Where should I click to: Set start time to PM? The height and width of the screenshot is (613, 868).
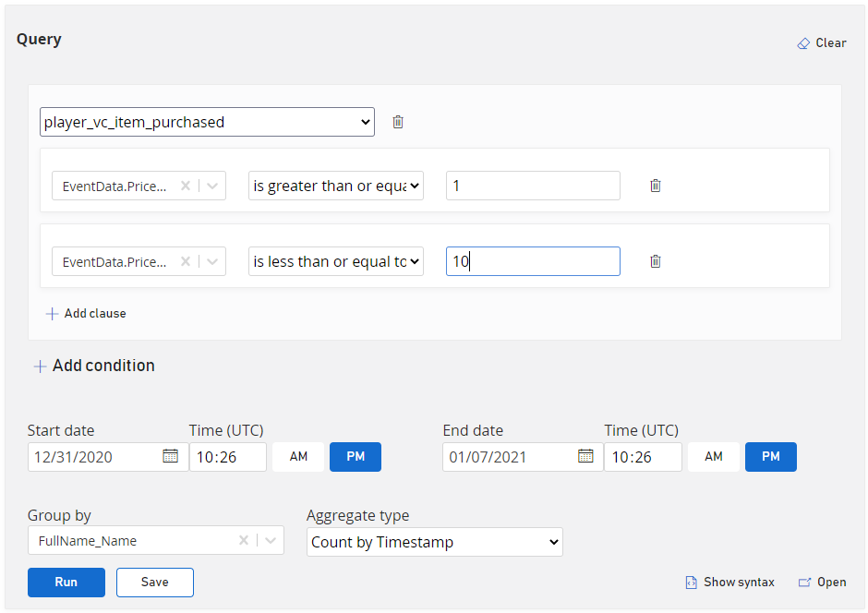[x=356, y=457]
